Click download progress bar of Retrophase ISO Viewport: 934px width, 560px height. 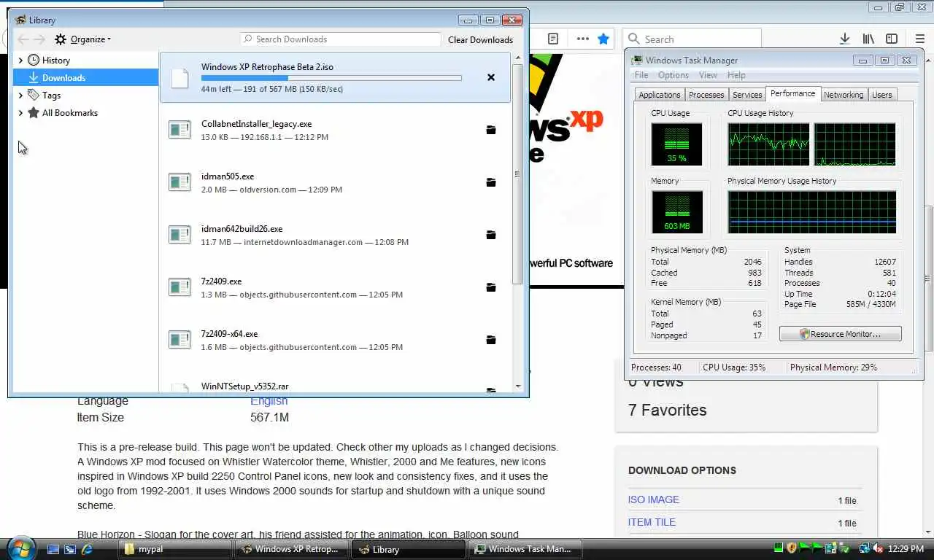[331, 78]
